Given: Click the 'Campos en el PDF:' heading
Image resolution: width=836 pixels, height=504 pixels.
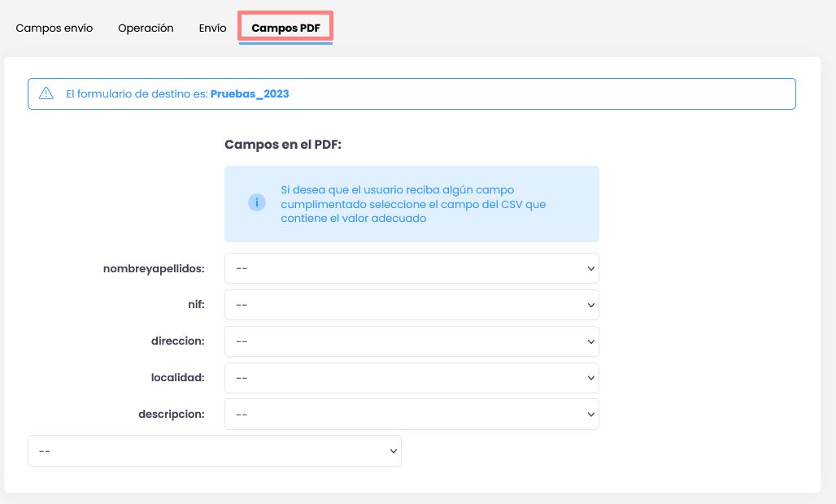Looking at the screenshot, I should tap(283, 145).
